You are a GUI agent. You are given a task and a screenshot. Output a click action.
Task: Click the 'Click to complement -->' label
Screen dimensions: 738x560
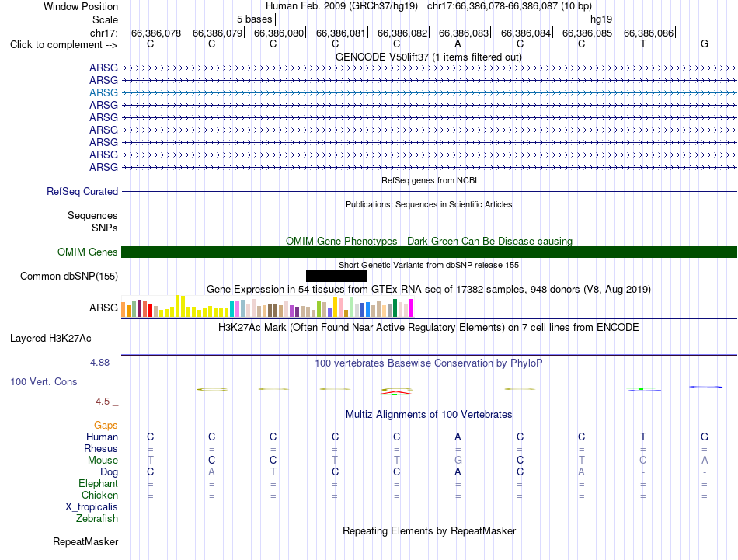click(64, 45)
